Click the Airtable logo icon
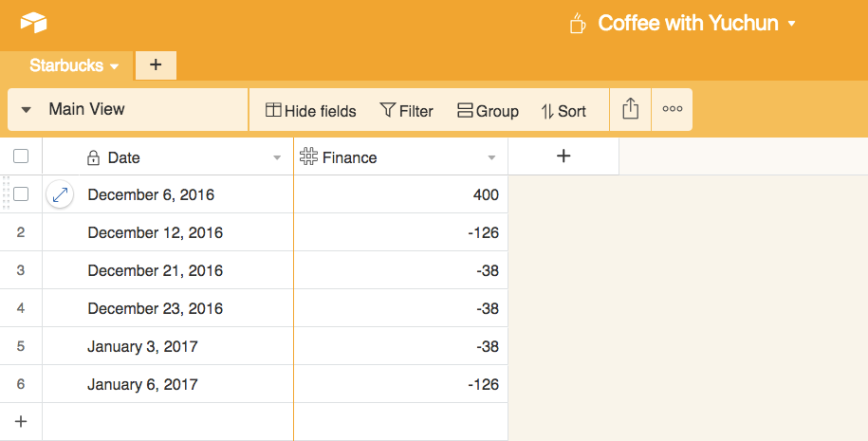The width and height of the screenshot is (868, 441). coord(33,23)
